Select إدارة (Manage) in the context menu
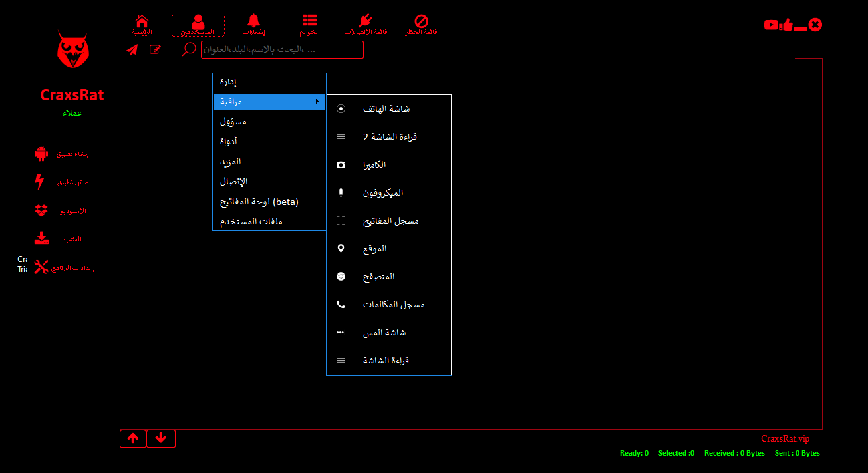 pos(269,82)
